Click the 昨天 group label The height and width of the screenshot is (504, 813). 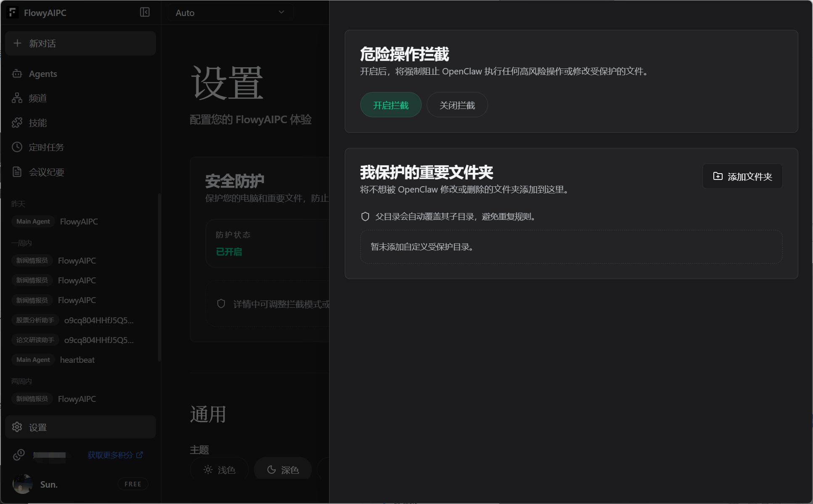click(18, 204)
